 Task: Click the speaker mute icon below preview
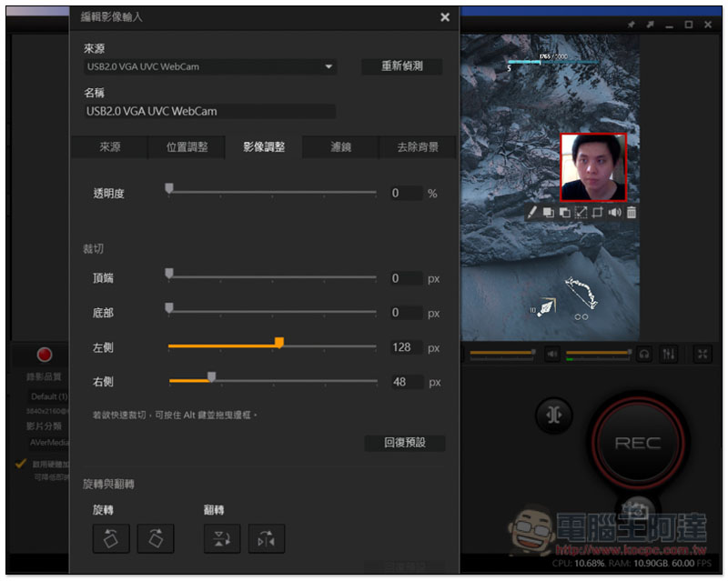pyautogui.click(x=552, y=355)
